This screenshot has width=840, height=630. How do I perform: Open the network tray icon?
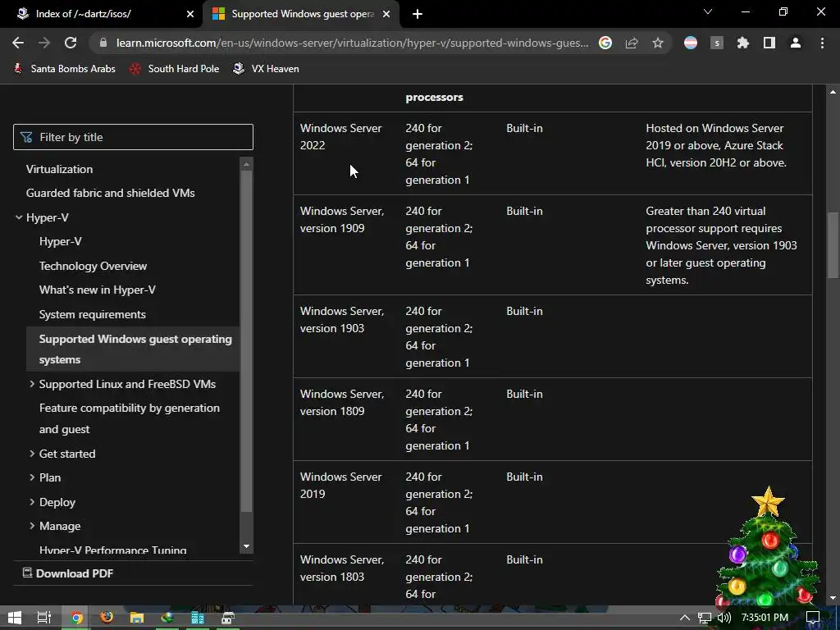(705, 618)
